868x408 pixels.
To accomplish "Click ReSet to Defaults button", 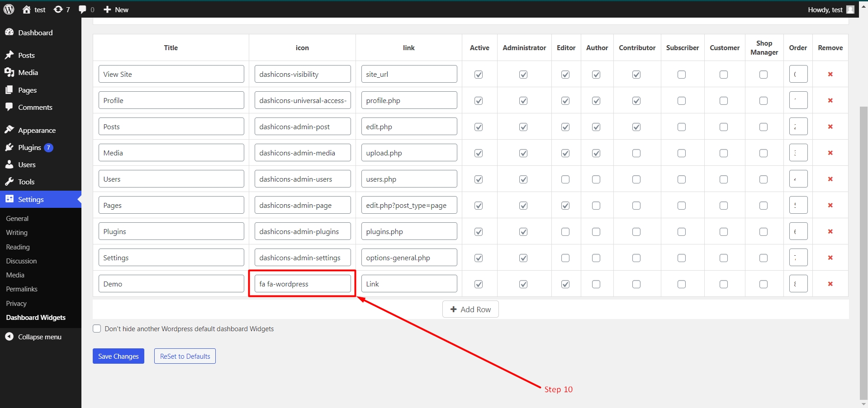I will click(185, 356).
